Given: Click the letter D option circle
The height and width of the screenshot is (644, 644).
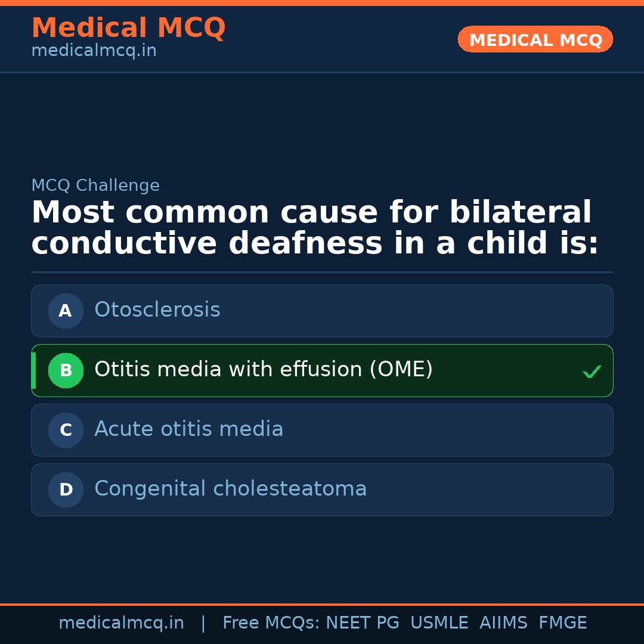Looking at the screenshot, I should click(x=66, y=490).
